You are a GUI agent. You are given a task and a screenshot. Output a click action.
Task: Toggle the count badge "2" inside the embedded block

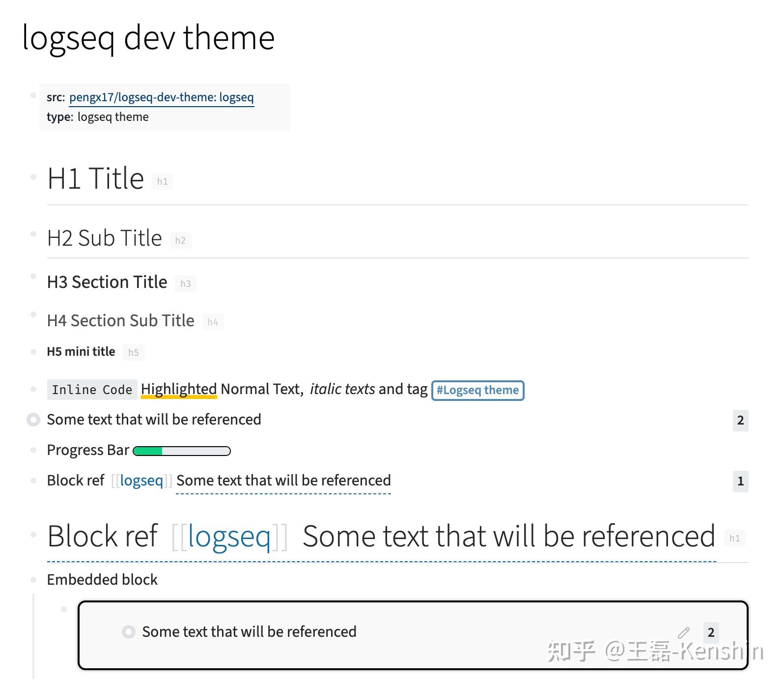point(711,632)
